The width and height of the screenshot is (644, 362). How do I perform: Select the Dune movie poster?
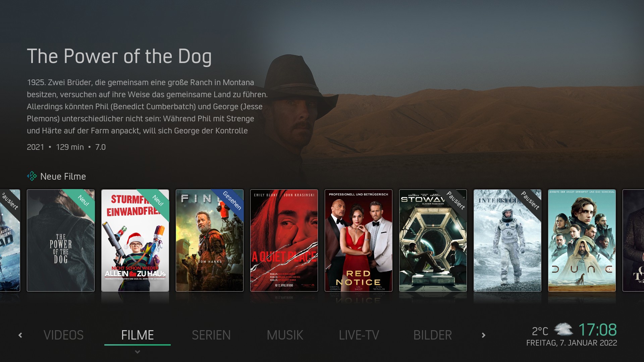[582, 240]
